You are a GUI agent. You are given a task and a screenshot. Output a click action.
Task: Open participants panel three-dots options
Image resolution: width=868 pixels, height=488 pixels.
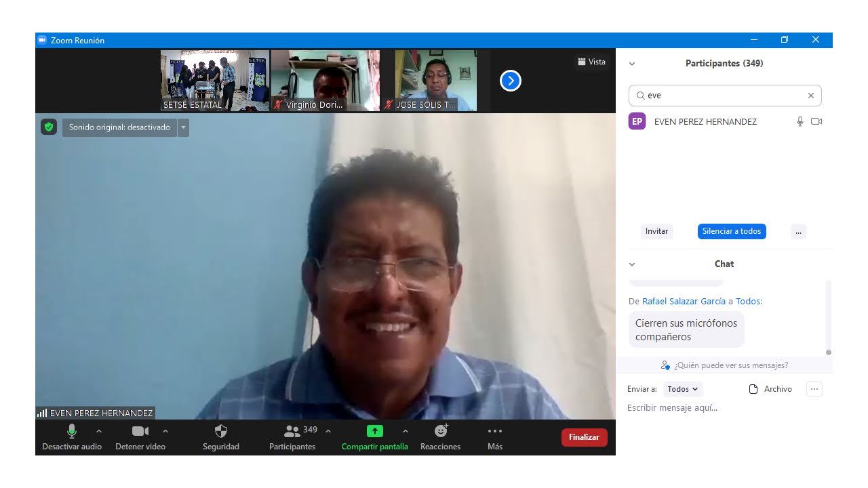pyautogui.click(x=798, y=231)
